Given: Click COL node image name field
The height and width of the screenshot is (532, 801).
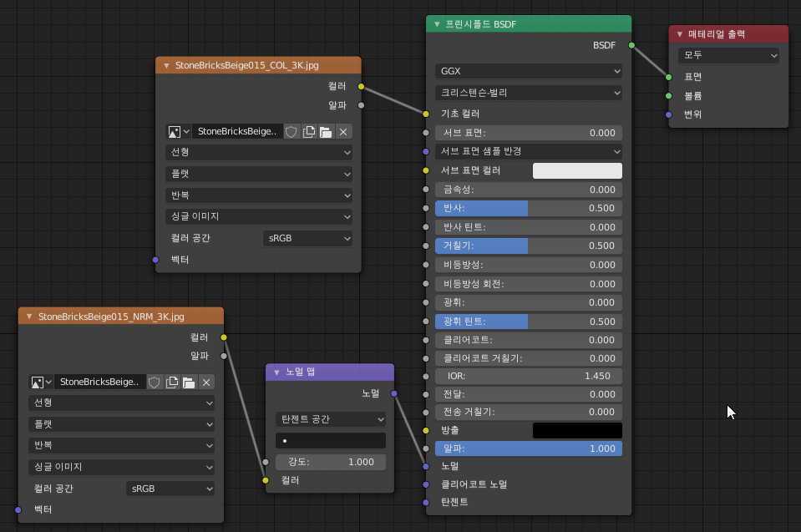Looking at the screenshot, I should (237, 132).
